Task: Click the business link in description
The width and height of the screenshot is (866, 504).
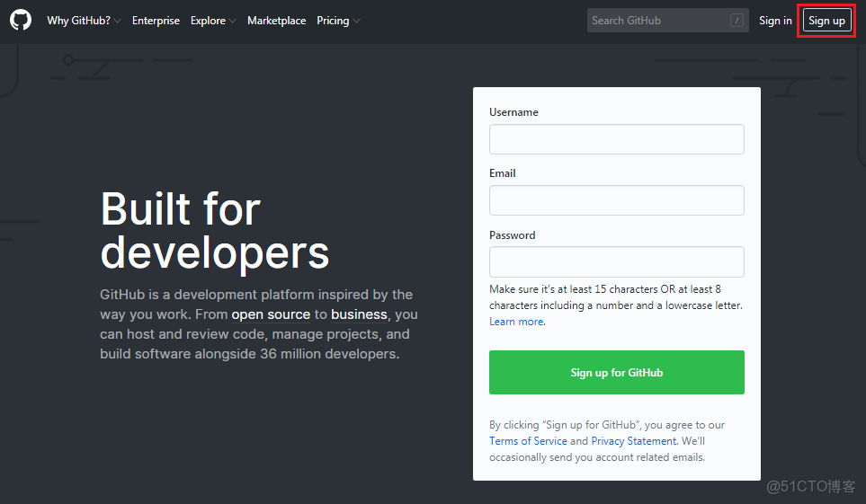Action: pos(359,314)
